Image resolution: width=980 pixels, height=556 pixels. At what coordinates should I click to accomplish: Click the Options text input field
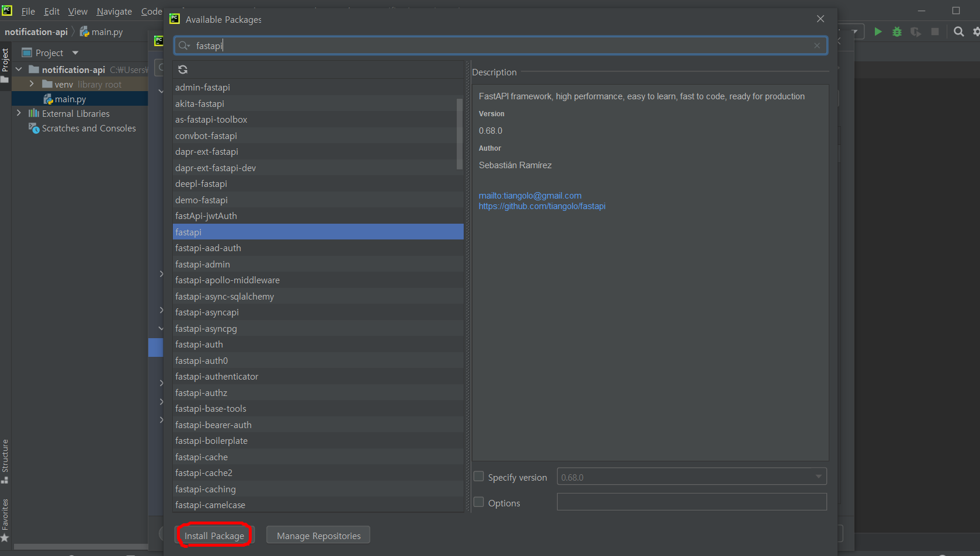point(691,502)
